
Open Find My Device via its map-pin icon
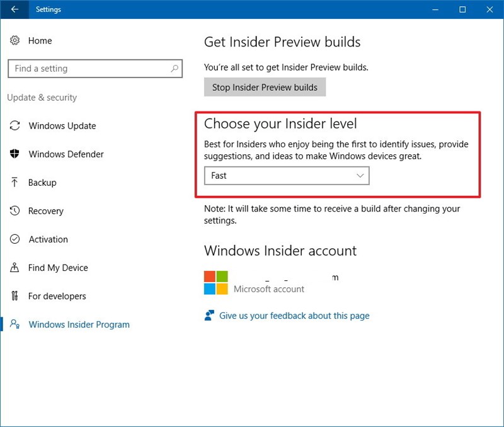14,268
